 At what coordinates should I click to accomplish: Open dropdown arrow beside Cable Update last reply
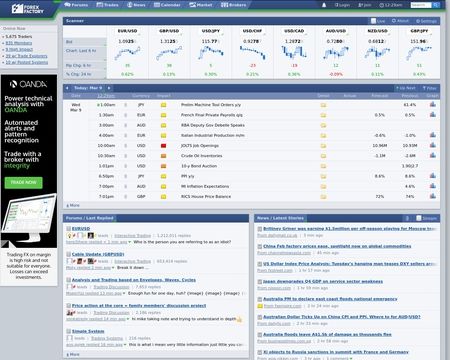pos(113,268)
